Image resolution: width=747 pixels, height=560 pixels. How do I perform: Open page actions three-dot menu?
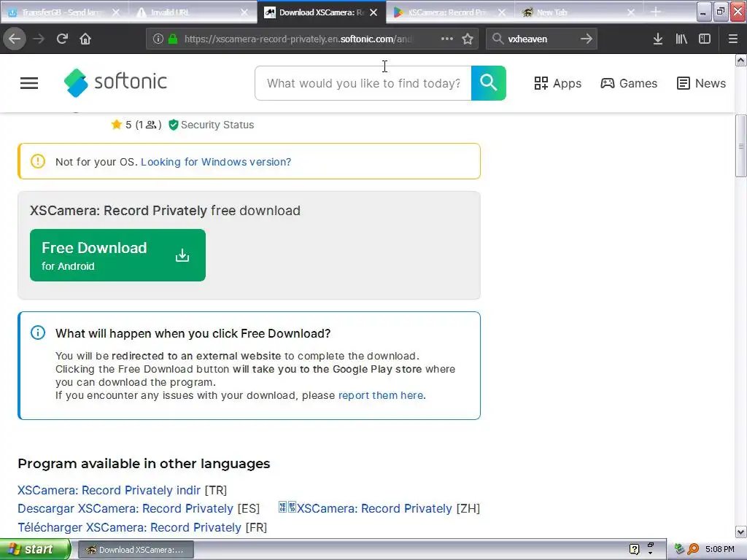(447, 39)
